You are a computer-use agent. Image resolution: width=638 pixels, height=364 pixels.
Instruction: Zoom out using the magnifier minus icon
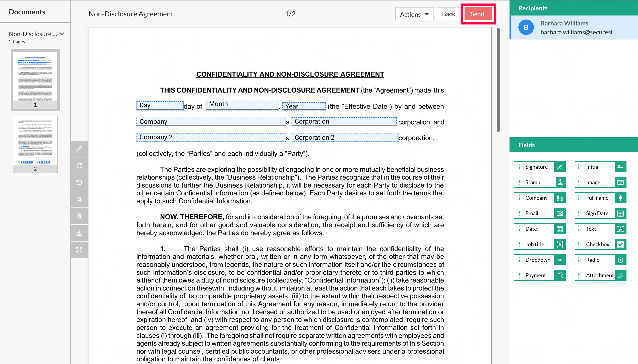click(79, 216)
